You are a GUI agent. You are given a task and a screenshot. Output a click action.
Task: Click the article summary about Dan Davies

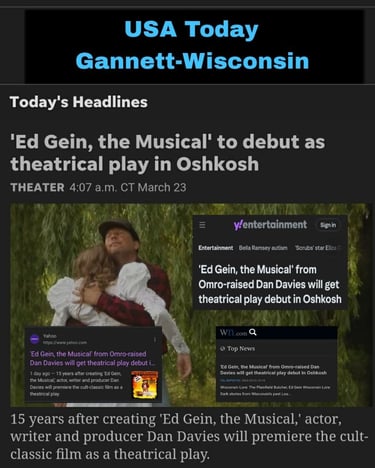point(189,436)
